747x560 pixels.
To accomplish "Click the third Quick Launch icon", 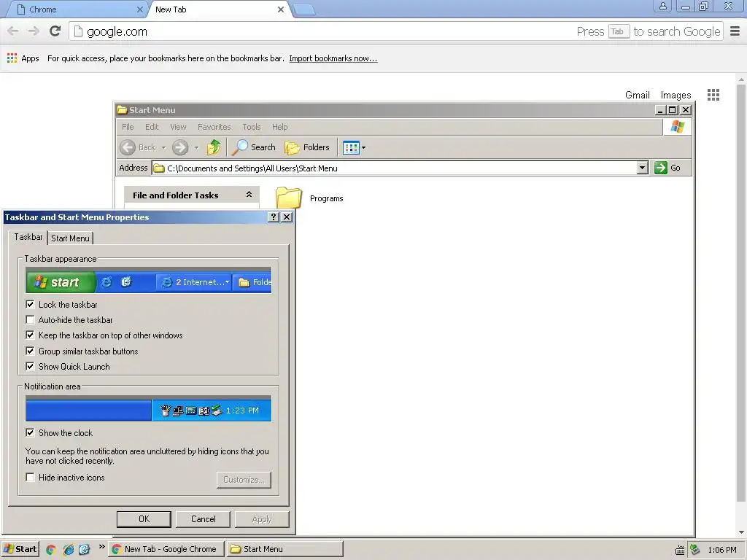I will click(85, 550).
